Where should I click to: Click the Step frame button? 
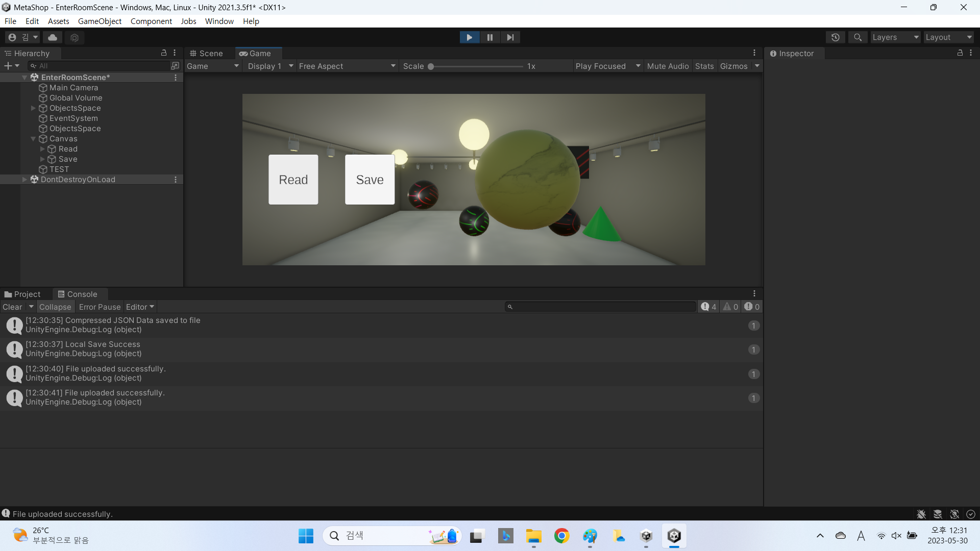point(510,37)
